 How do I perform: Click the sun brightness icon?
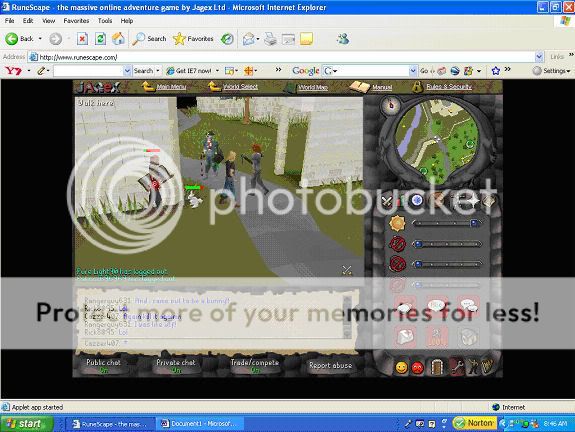click(397, 223)
